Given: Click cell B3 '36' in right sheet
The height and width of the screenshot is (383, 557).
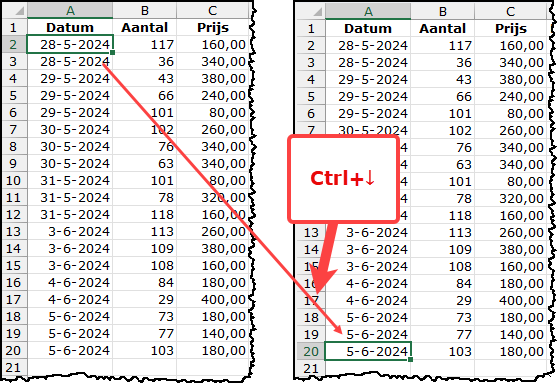Looking at the screenshot, I should pos(443,62).
